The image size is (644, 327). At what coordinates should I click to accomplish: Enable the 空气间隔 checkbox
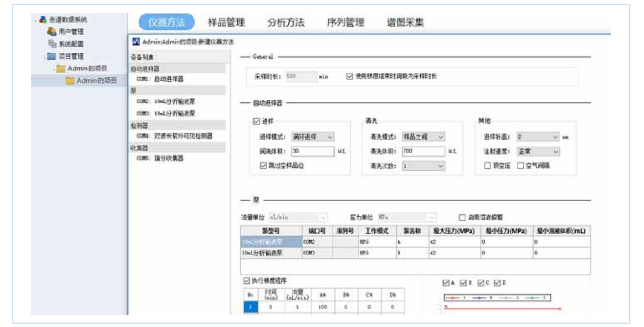click(x=521, y=166)
